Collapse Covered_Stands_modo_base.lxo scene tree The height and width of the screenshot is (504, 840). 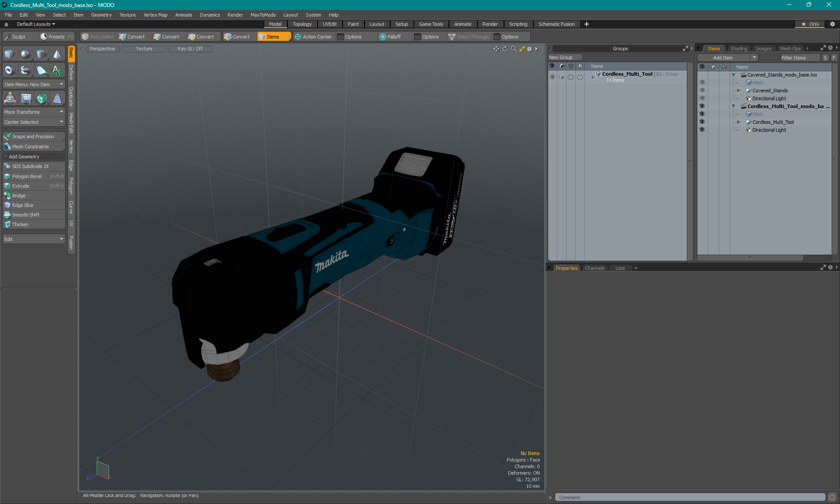pos(734,75)
